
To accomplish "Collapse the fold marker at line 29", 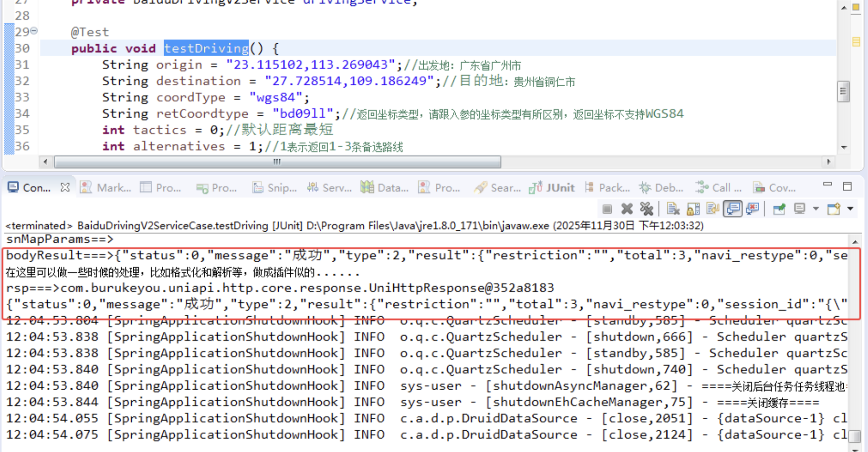I will (x=34, y=31).
